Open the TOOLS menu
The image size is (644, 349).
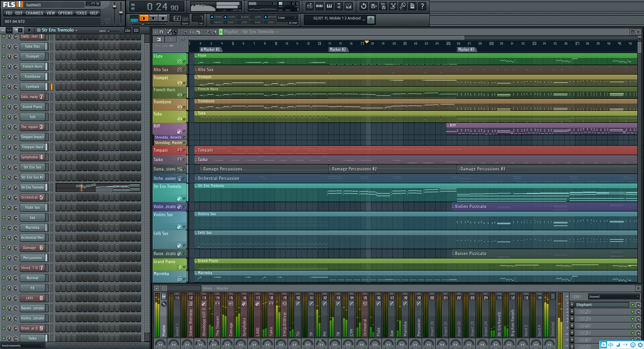pos(81,13)
